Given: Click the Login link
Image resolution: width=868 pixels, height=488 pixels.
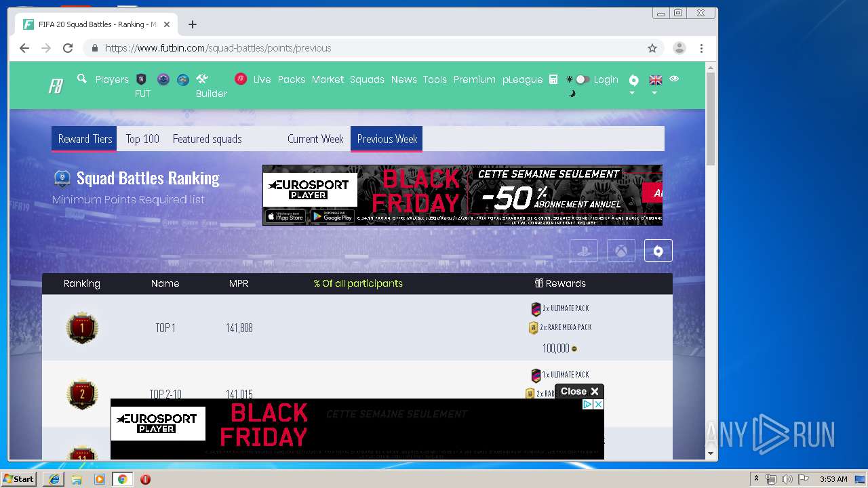Looking at the screenshot, I should pyautogui.click(x=606, y=79).
